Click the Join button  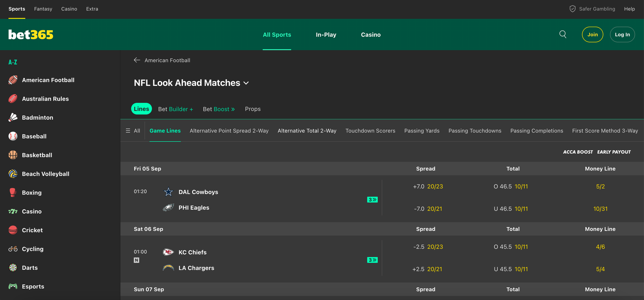point(592,34)
